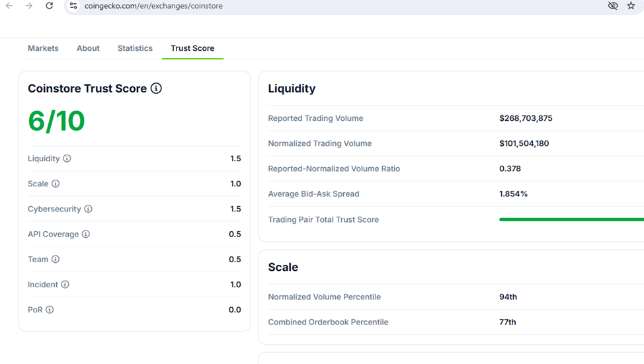Click the 0.378 volume ratio value

510,168
